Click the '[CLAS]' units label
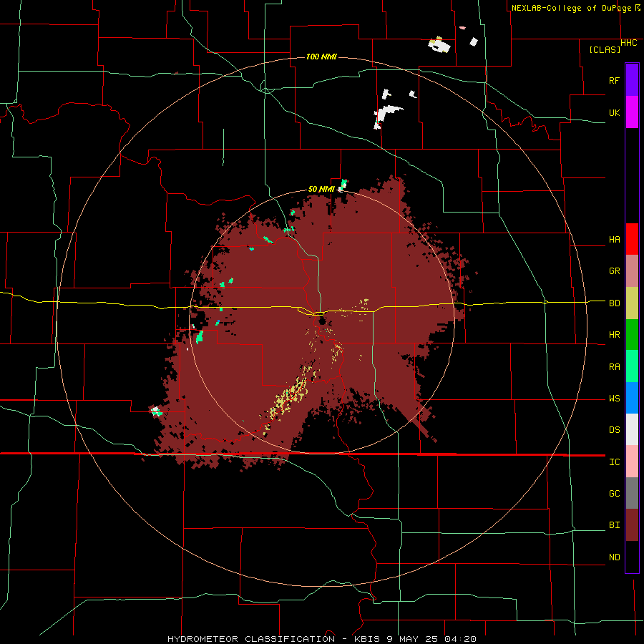644x644 pixels. click(x=605, y=49)
